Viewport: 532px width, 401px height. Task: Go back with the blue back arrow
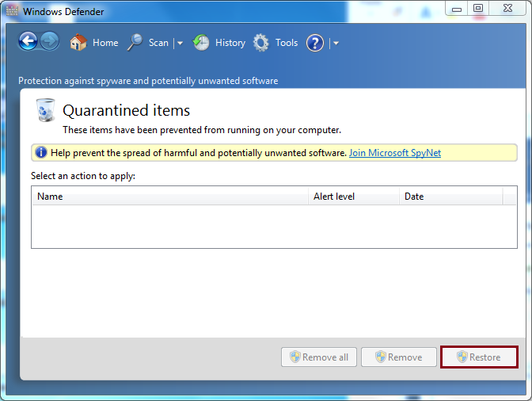click(28, 41)
